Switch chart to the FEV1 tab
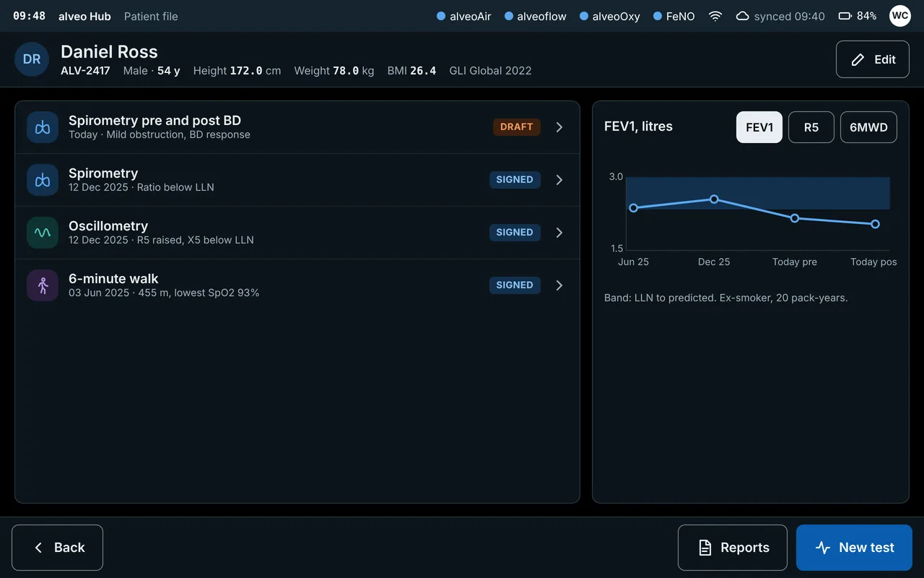This screenshot has height=578, width=924. [759, 127]
